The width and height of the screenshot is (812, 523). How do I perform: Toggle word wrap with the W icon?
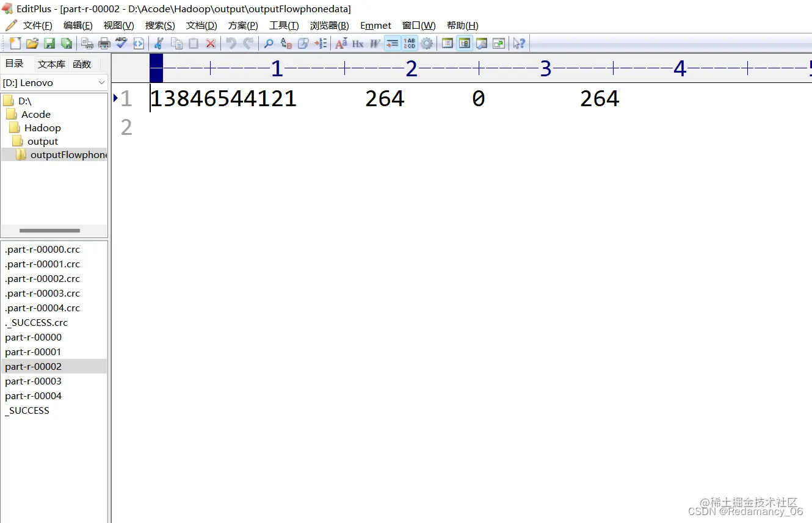375,43
